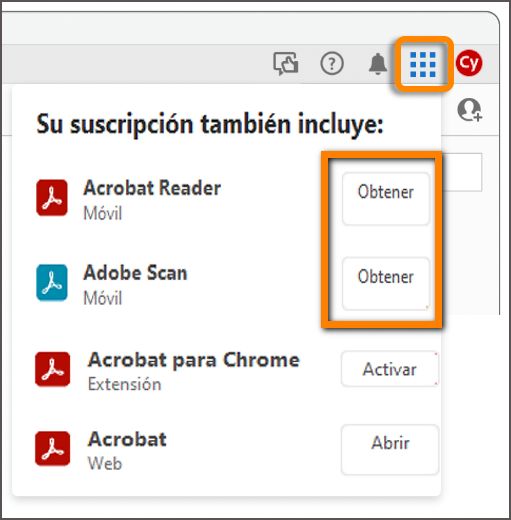Click the Acrobat para Chrome extension icon
The width and height of the screenshot is (511, 520).
pyautogui.click(x=52, y=369)
